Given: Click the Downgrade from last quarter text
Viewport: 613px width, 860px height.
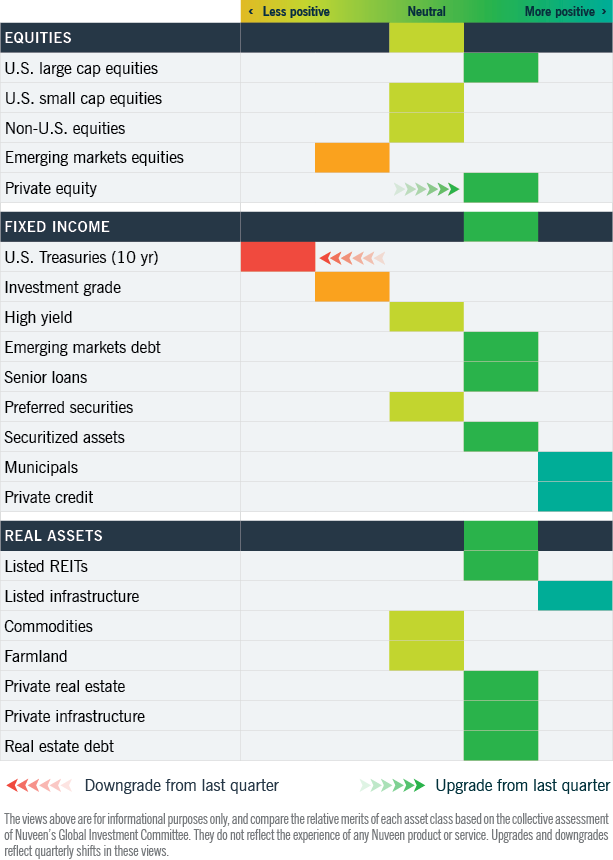Looking at the screenshot, I should click(x=181, y=785).
